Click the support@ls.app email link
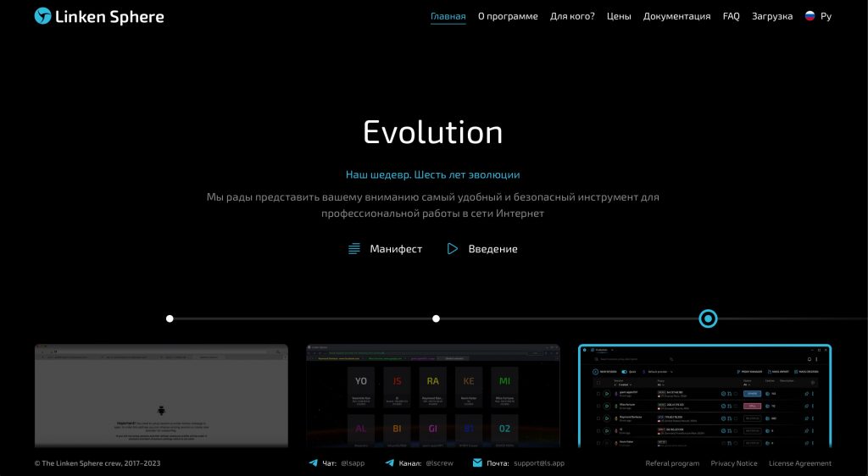The width and height of the screenshot is (868, 476). click(539, 463)
